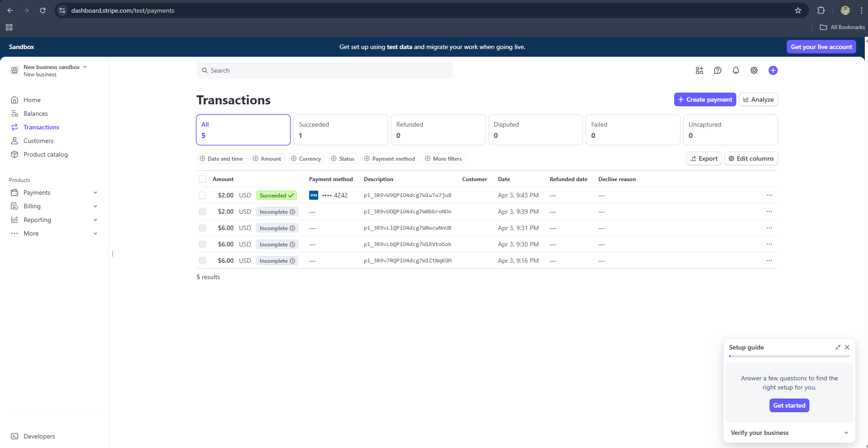Screen dimensions: 868x448
Task: Click the Setup guide progress bar
Action: [789, 356]
